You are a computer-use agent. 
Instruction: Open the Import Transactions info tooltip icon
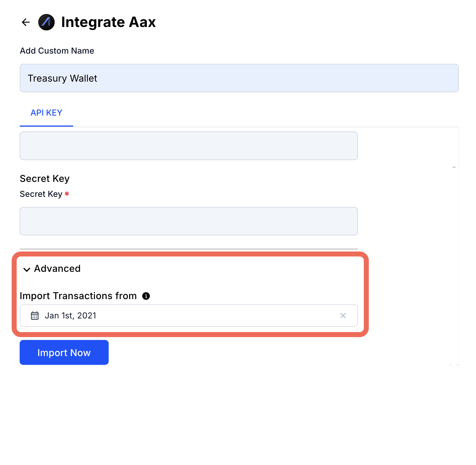(x=146, y=296)
